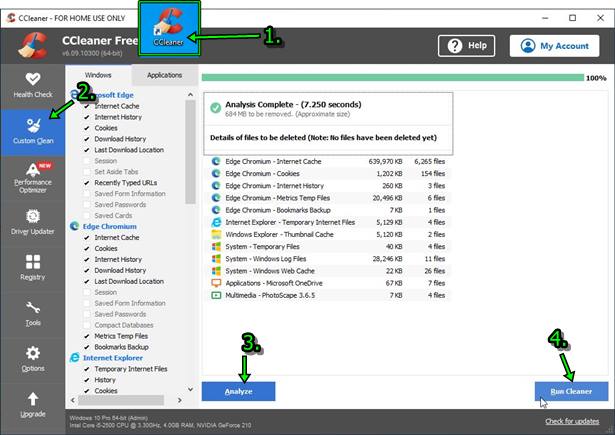Click the vertical scrollbar thumb in the cleaning tree

click(x=190, y=152)
